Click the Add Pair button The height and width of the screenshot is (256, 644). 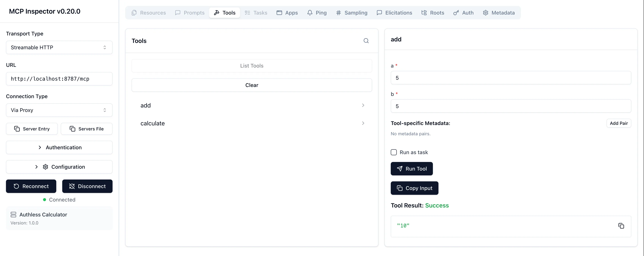(x=619, y=123)
